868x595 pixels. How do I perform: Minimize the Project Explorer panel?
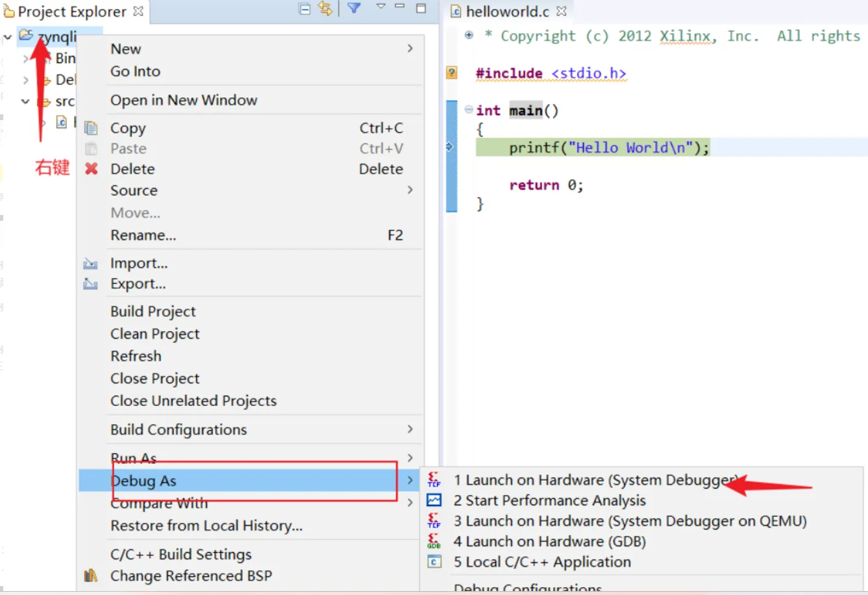400,6
